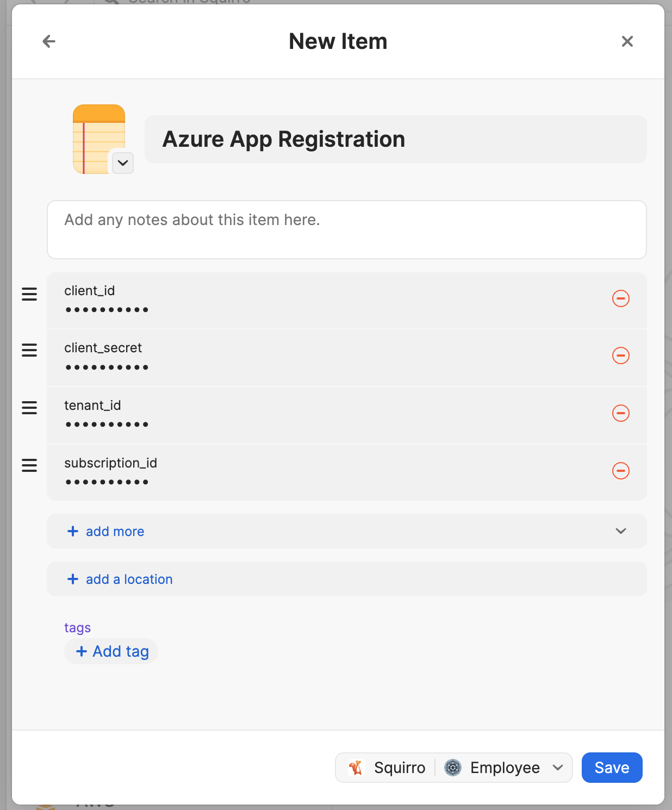
Task: Click the subscription_id drag handle
Action: click(29, 465)
